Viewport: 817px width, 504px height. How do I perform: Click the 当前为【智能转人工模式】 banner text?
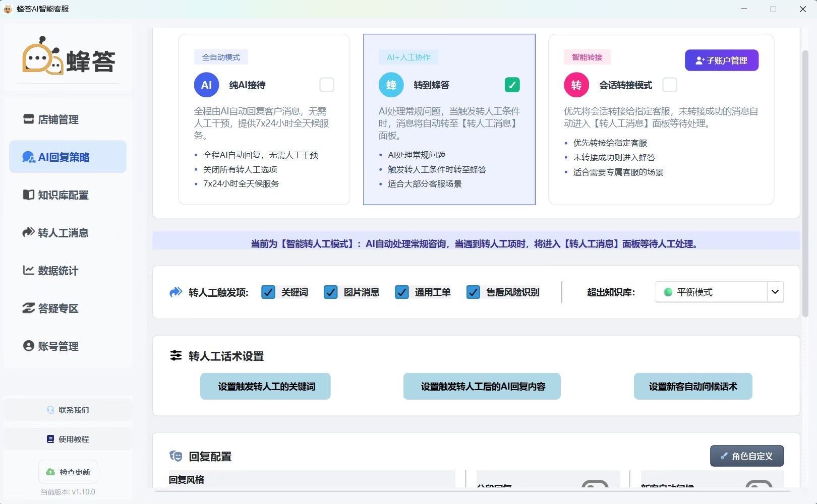pyautogui.click(x=475, y=244)
